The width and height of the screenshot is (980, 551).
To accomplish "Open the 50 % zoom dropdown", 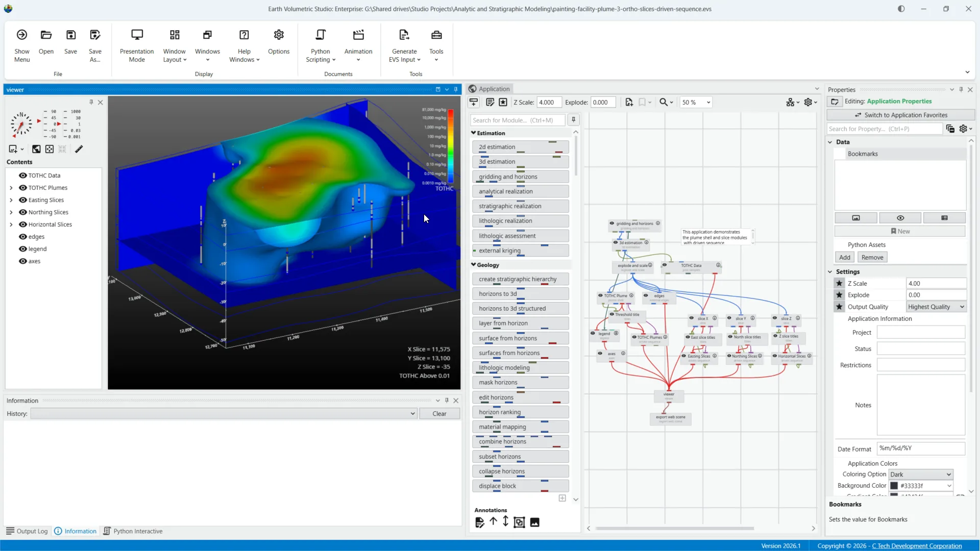I will (x=696, y=102).
